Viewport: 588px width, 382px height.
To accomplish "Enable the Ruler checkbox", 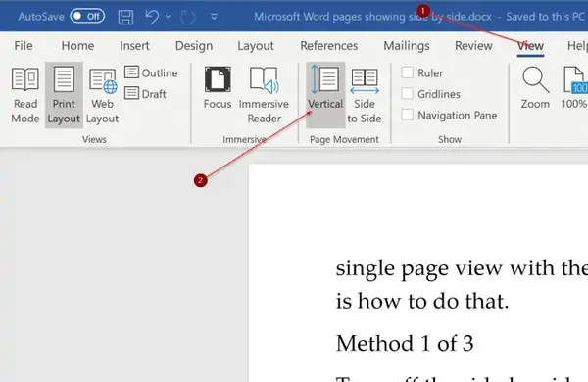I will (408, 72).
